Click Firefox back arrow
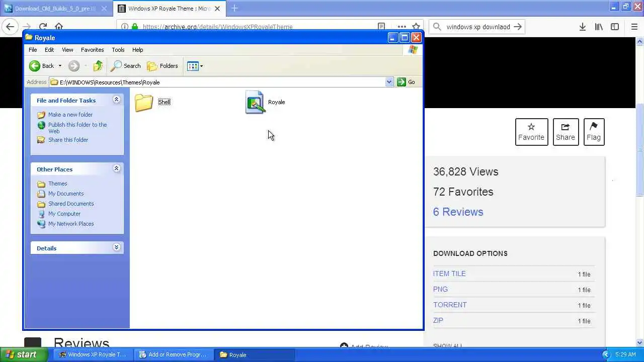 pyautogui.click(x=10, y=27)
